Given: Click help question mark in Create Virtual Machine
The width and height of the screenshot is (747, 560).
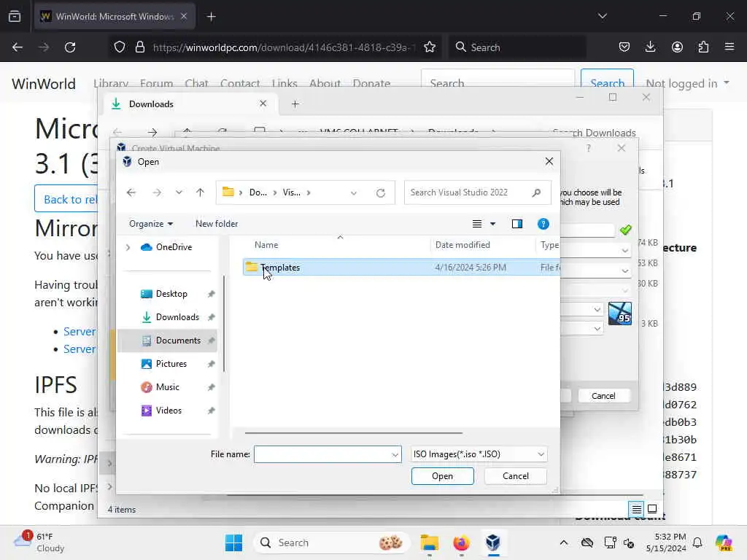Looking at the screenshot, I should tap(589, 148).
